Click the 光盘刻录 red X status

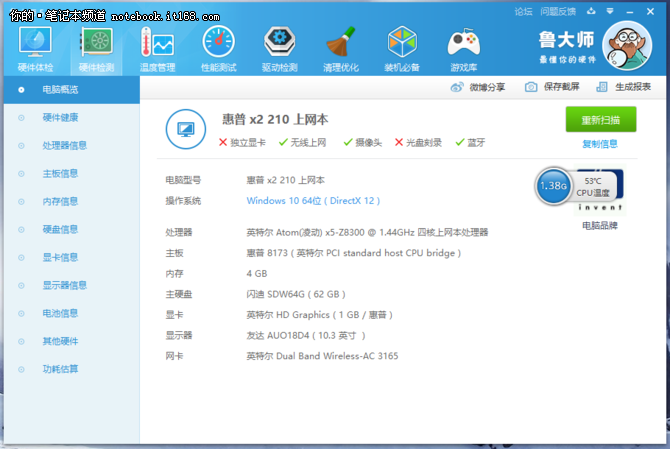tap(418, 143)
